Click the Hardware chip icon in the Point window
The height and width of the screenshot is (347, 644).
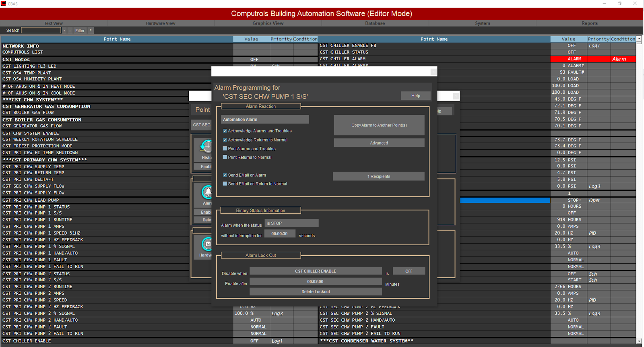207,244
